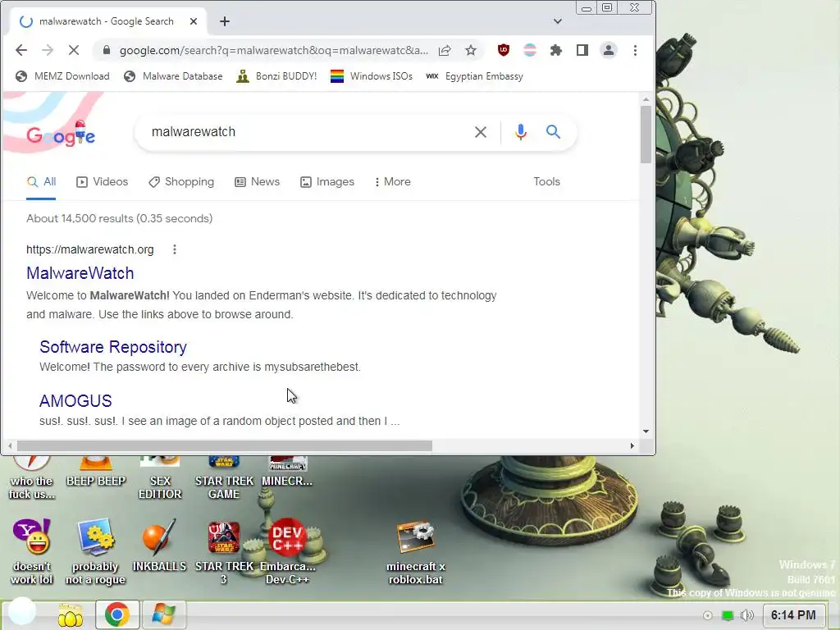
Task: Close the malwarewatch Google Search tab
Action: tap(194, 21)
